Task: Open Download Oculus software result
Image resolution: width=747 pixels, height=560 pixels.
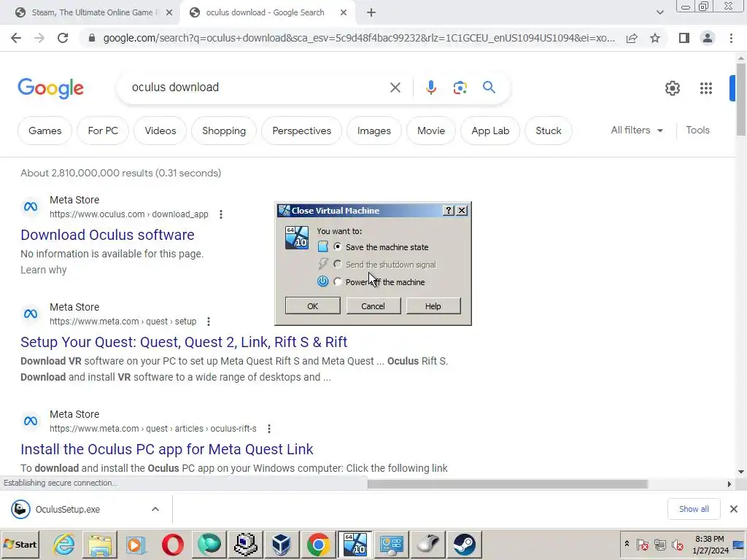Action: 107,235
